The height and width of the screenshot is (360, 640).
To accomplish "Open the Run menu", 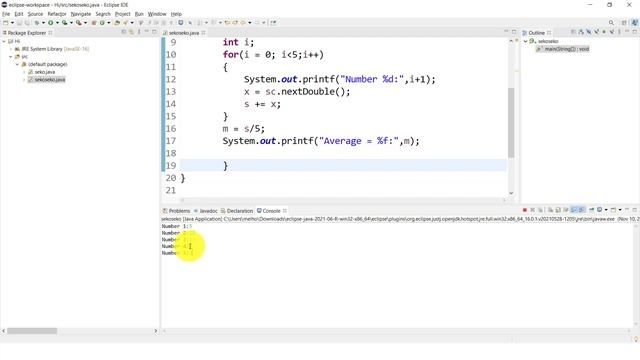I will (139, 14).
